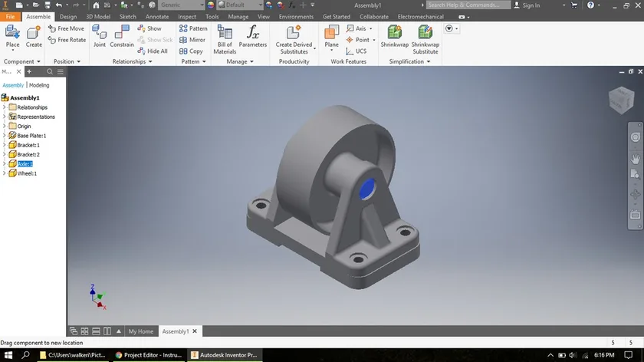Image resolution: width=644 pixels, height=362 pixels.
Task: Select the work Point tool
Action: [x=360, y=40]
